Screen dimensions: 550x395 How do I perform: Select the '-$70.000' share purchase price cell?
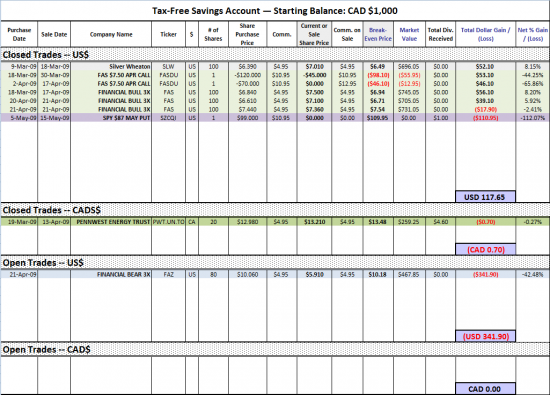[247, 83]
